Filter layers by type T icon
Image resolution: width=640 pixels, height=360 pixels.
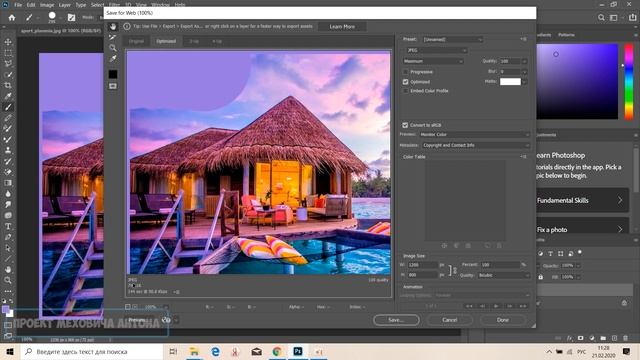[x=550, y=253]
